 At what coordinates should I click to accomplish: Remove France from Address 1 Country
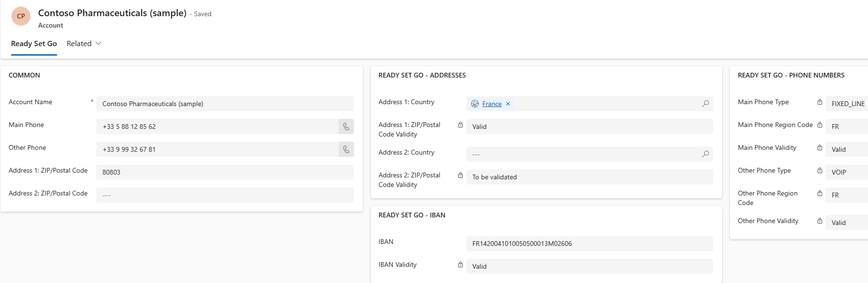508,104
